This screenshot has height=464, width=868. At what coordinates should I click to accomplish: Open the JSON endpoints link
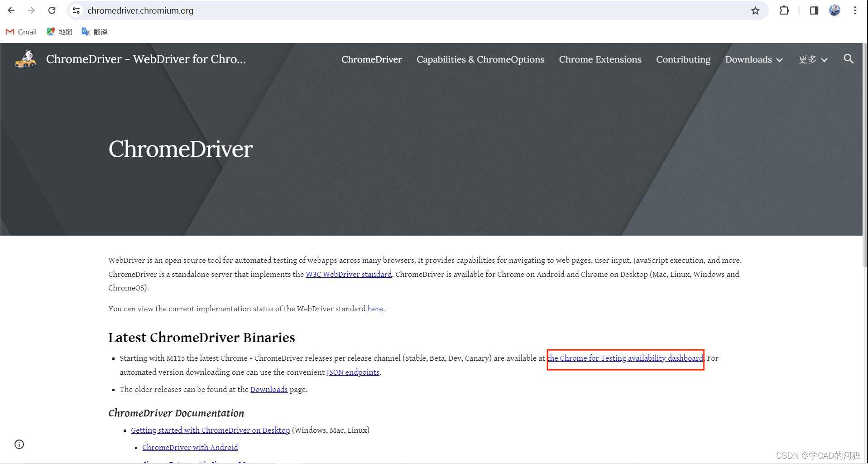[x=353, y=372]
